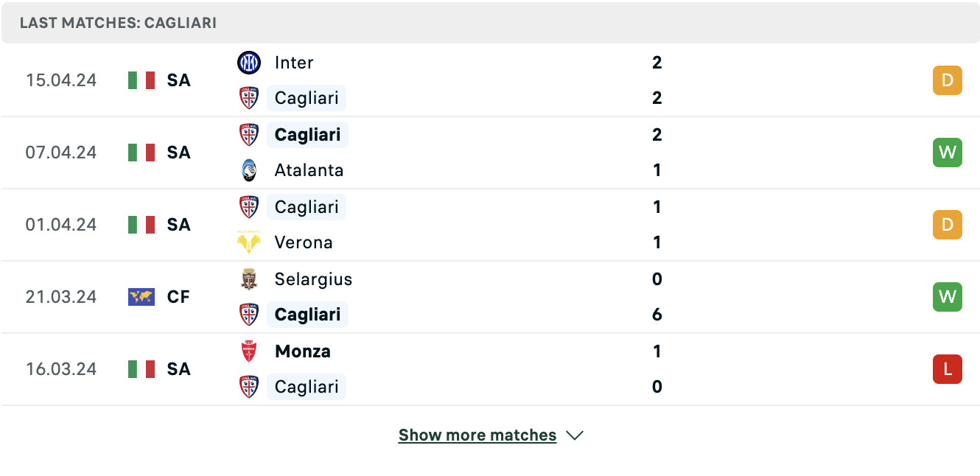The height and width of the screenshot is (476, 980).
Task: Click Last Matches: Cagliari header
Action: [118, 23]
